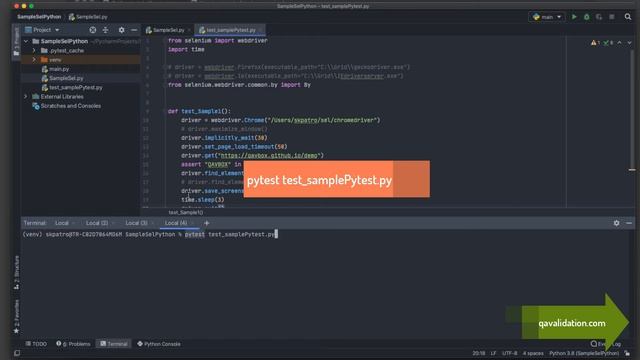Image resolution: width=640 pixels, height=360 pixels.
Task: Hide the Project panel with minus icon
Action: [134, 30]
